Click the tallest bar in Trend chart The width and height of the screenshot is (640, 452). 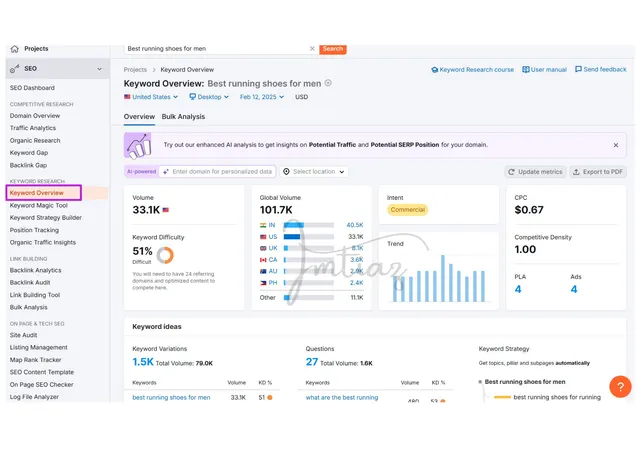[442, 278]
